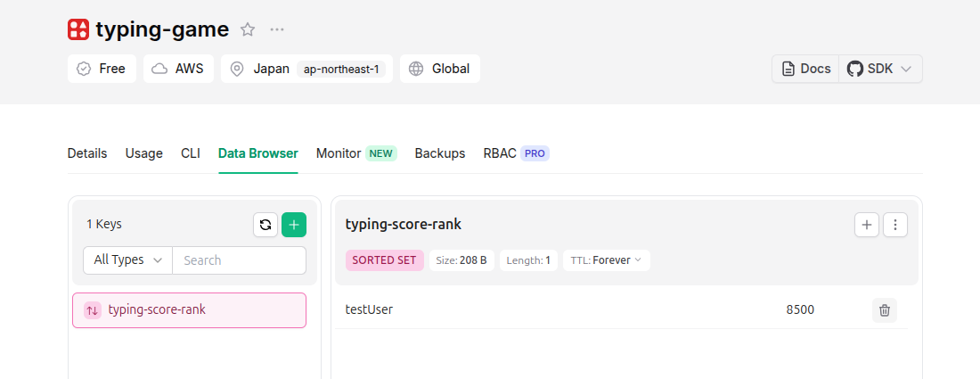Click the PRO badge next to RBAC
The width and height of the screenshot is (980, 379).
535,153
